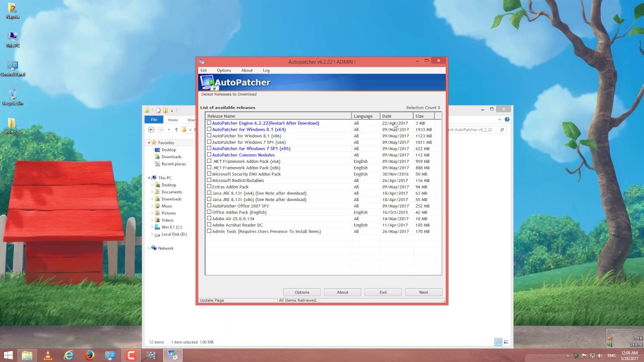Expand Network node in Explorer
The width and height of the screenshot is (644, 362).
(x=149, y=248)
